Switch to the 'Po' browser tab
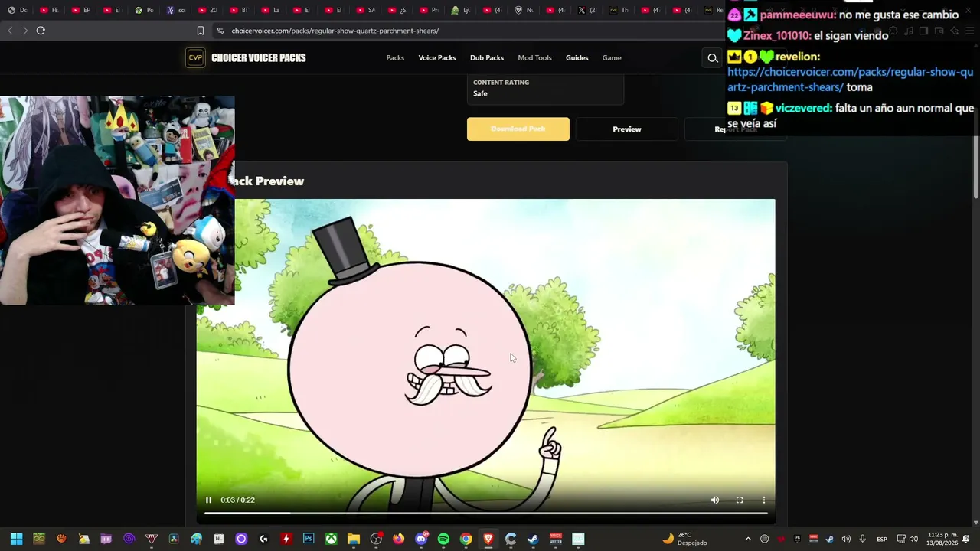The width and height of the screenshot is (980, 551). pyautogui.click(x=145, y=10)
